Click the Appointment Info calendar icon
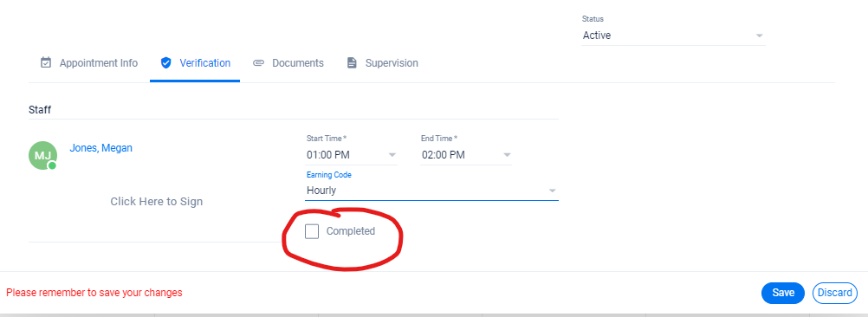 click(x=46, y=62)
